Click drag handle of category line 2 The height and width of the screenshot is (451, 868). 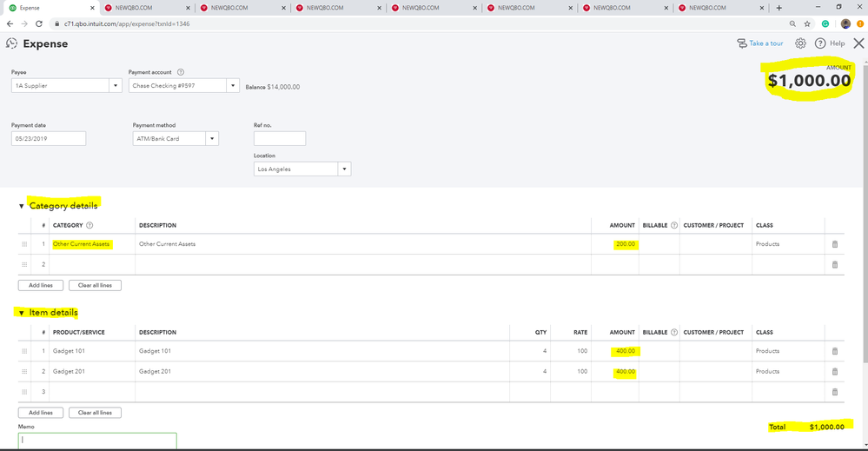pos(24,264)
